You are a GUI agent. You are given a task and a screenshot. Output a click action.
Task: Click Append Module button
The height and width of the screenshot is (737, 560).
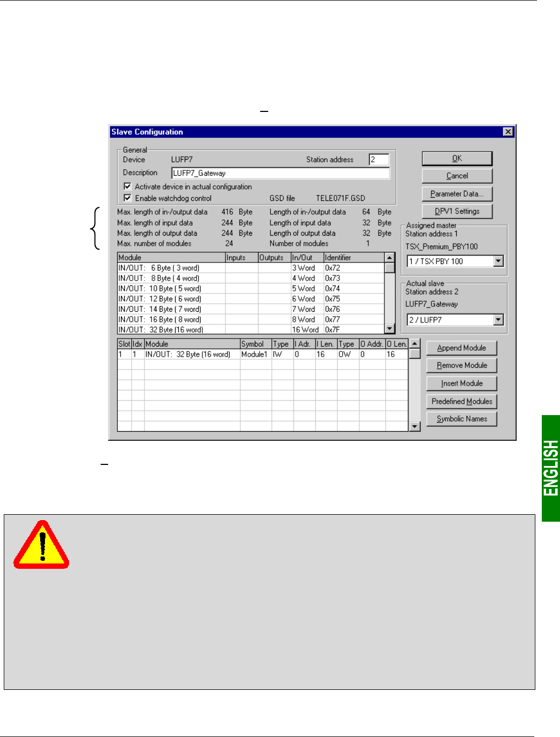(x=461, y=348)
